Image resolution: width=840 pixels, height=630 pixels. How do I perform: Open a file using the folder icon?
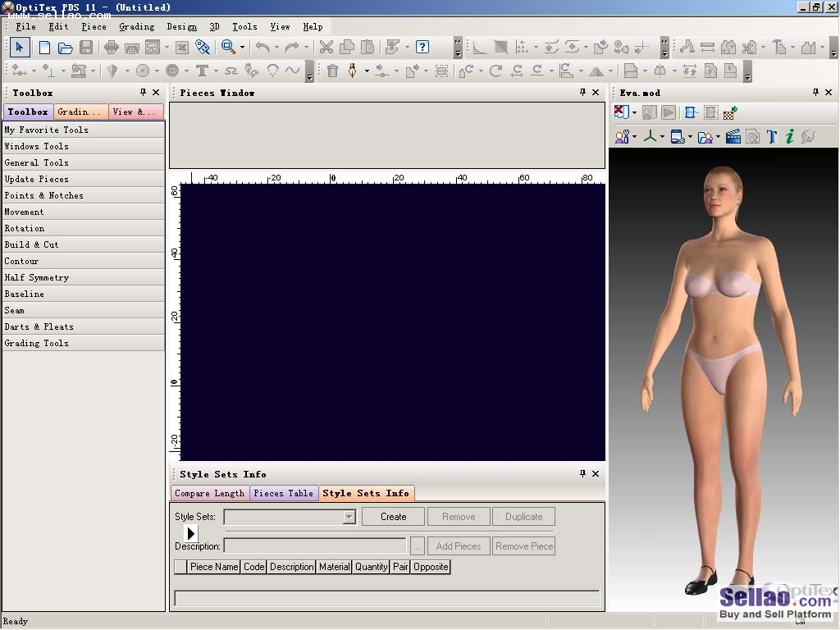point(66,48)
